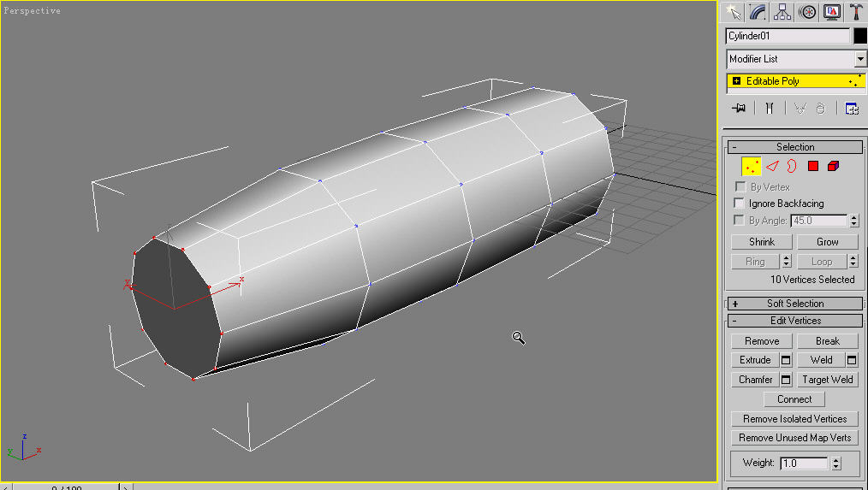868x490 pixels.
Task: Select Polygon sub-object level
Action: (813, 167)
